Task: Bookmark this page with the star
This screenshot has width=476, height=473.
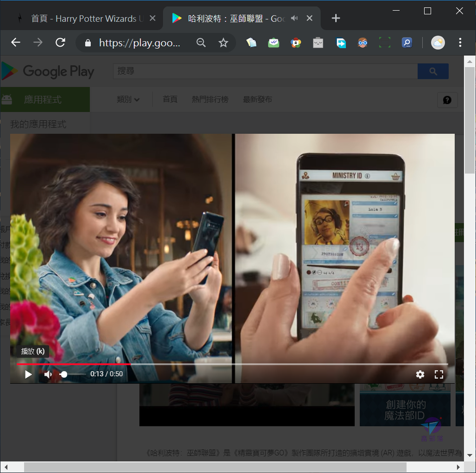Action: click(x=223, y=42)
